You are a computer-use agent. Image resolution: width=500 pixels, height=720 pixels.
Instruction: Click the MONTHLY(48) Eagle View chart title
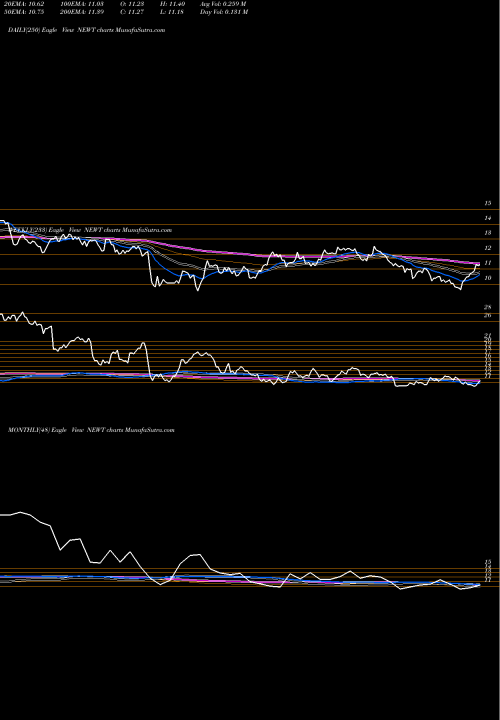(91, 430)
